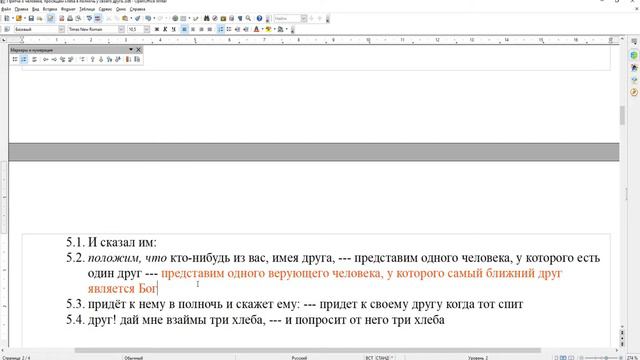Click the Paste icon
The image size is (640, 360).
pyautogui.click(x=125, y=18)
